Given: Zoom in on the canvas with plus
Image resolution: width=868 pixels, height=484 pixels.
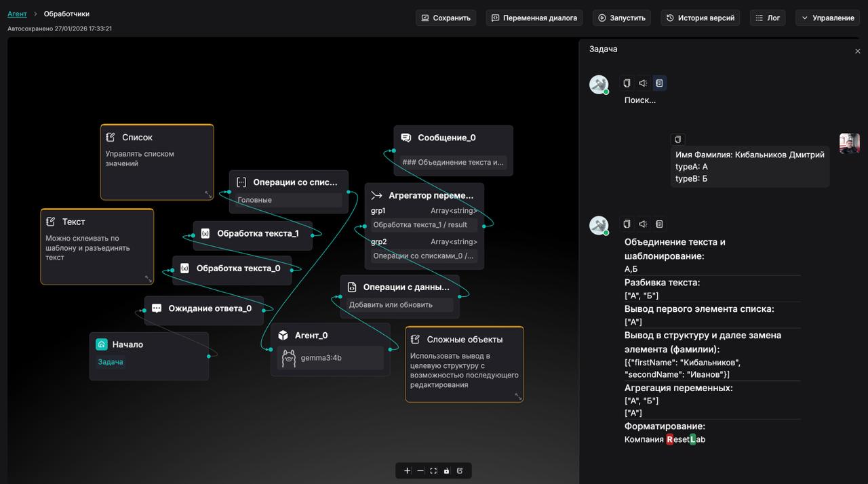Looking at the screenshot, I should pos(407,470).
